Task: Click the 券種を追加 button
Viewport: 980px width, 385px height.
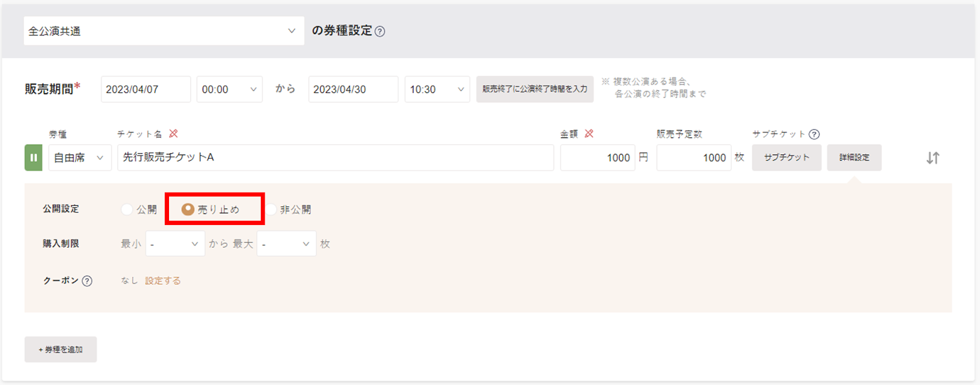Action: [61, 349]
